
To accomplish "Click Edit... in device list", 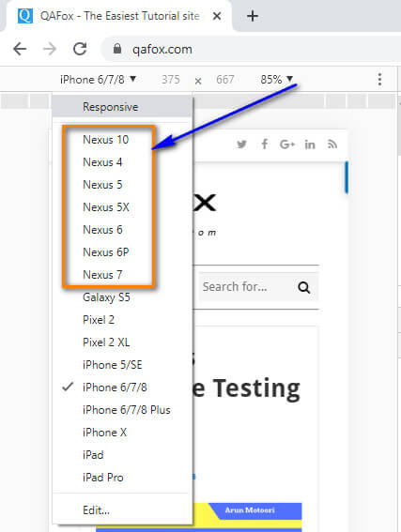I will (x=122, y=509).
